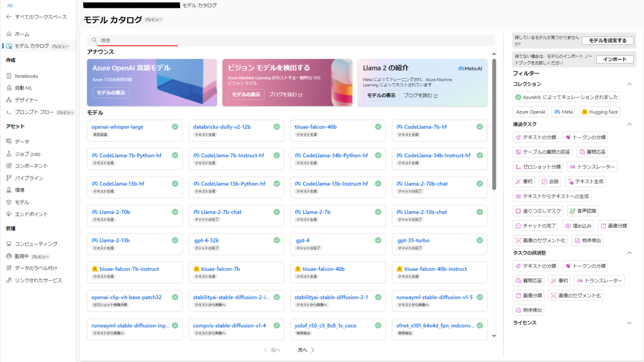The image size is (644, 362).
Task: Click the ホーム house icon
Action: [x=9, y=34]
